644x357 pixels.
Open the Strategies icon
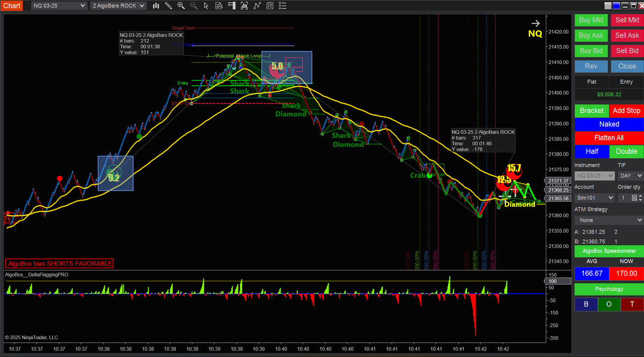tap(270, 6)
